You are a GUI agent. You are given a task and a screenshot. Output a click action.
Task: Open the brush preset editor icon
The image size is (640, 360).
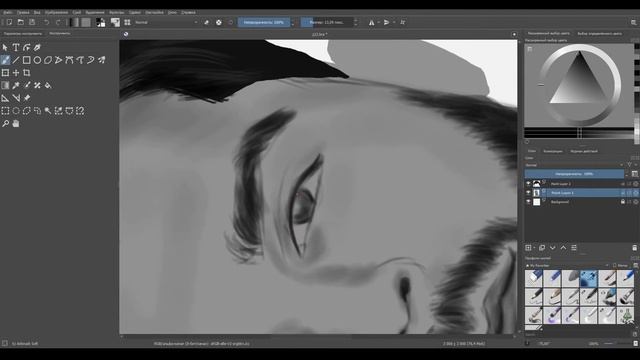click(116, 22)
